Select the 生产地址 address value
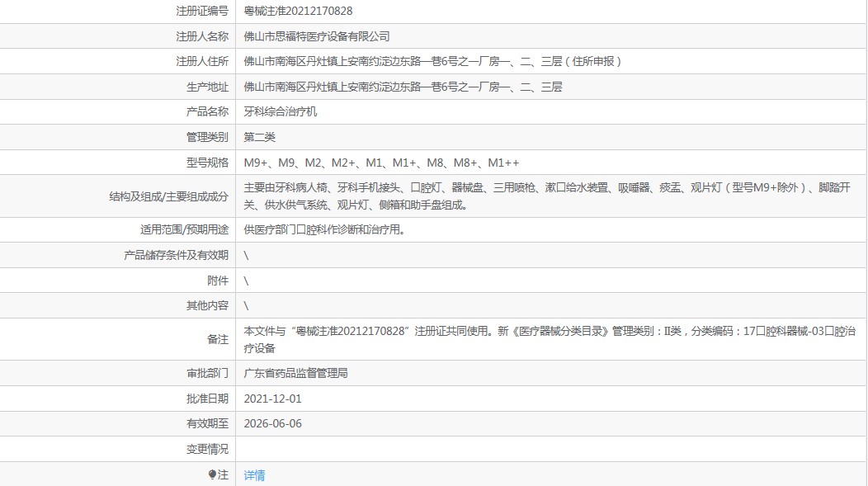This screenshot has height=486, width=868. click(403, 87)
